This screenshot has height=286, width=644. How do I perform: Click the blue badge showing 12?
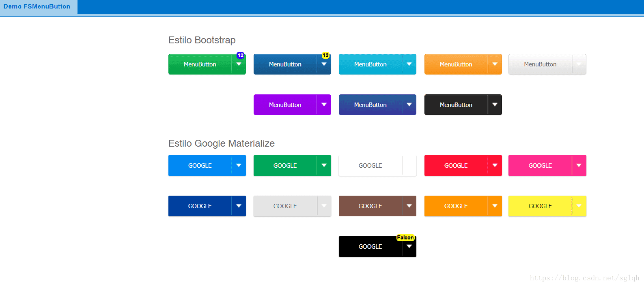tap(240, 55)
